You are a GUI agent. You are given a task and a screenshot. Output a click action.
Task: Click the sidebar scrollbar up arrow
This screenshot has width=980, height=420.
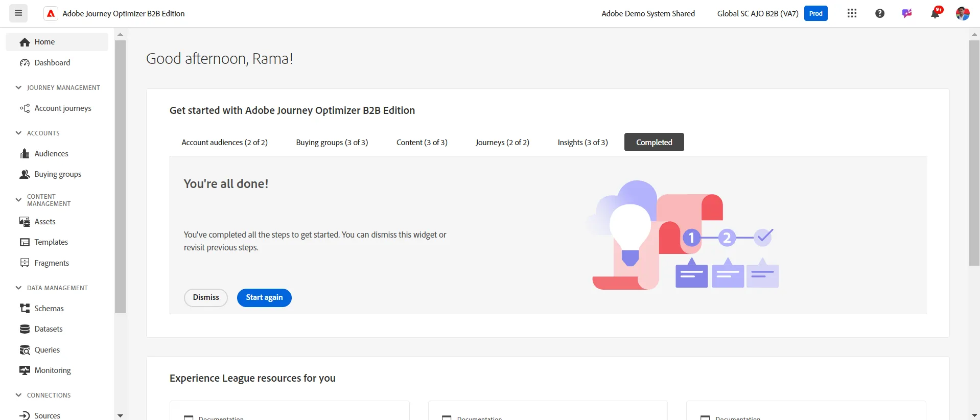point(120,35)
